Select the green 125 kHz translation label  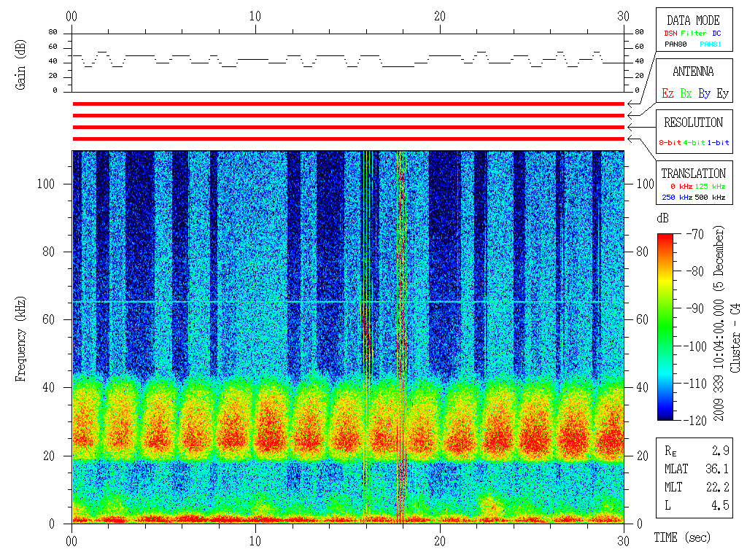(710, 186)
